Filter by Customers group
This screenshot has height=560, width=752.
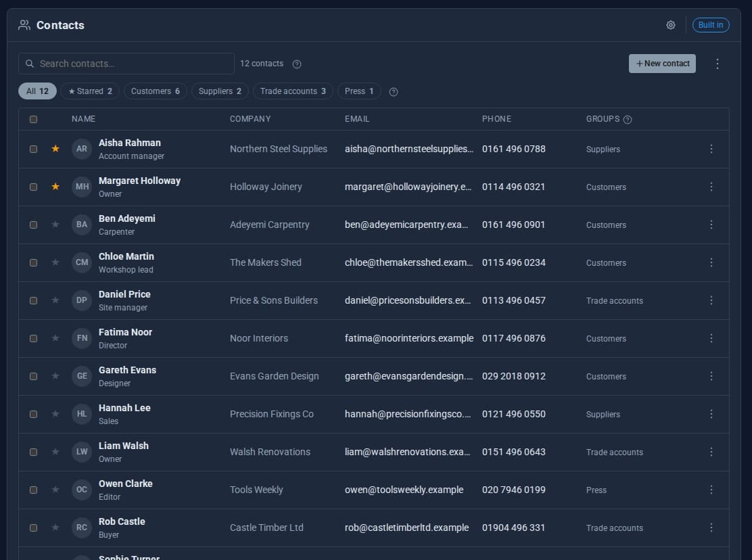pyautogui.click(x=156, y=91)
